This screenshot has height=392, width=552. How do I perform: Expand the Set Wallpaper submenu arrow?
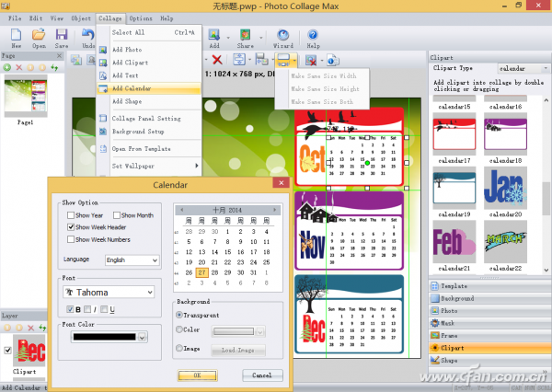tap(197, 166)
